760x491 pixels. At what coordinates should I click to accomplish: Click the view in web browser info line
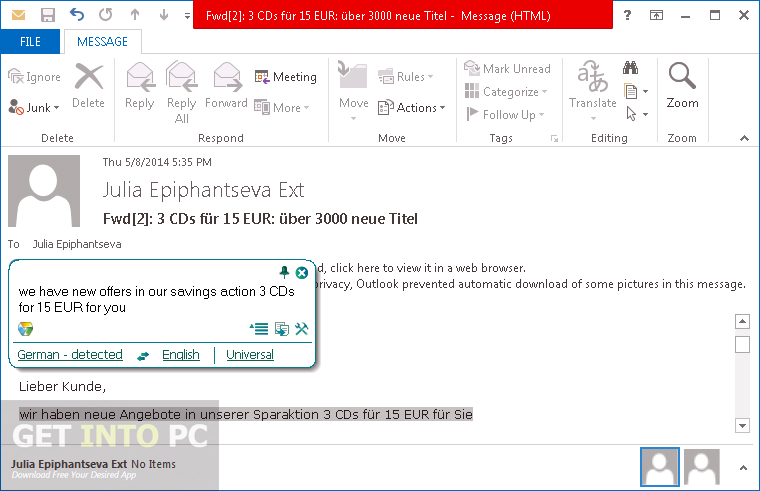point(421,268)
